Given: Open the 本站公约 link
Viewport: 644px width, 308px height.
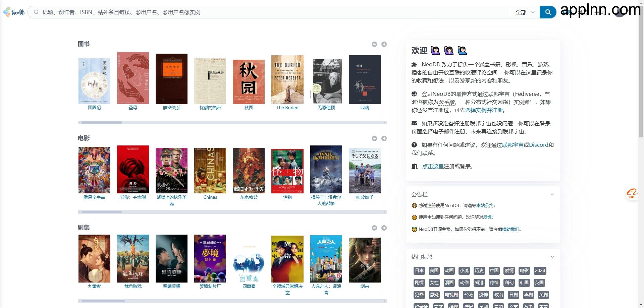Looking at the screenshot, I should 485,205.
